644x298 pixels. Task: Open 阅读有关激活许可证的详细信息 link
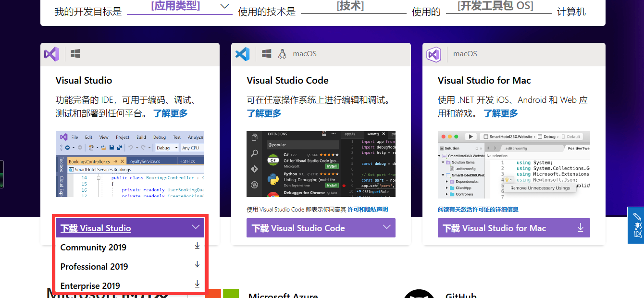478,210
